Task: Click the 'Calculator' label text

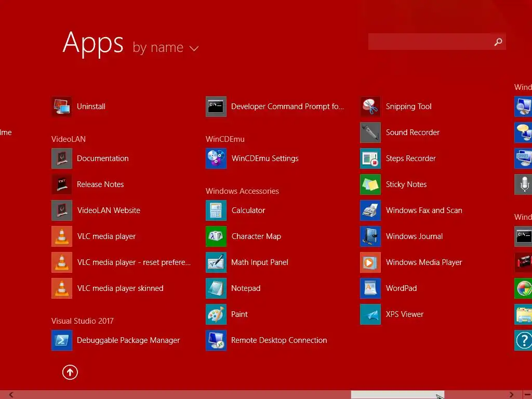Action: 248,210
